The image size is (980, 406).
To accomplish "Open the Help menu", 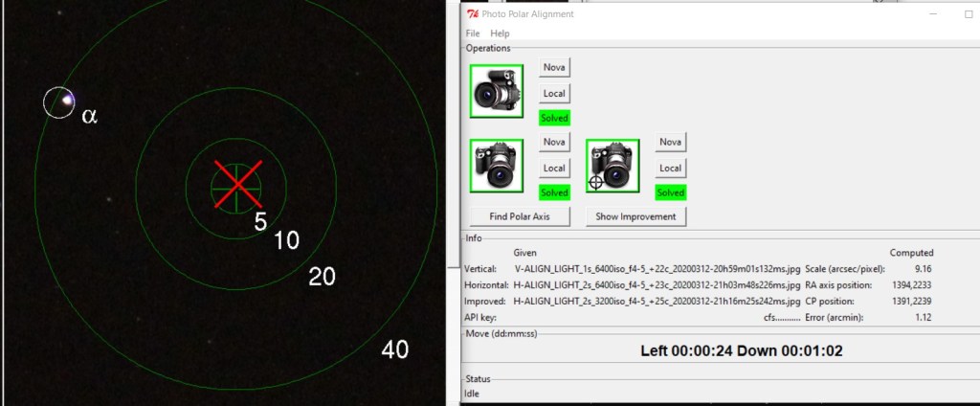I will [500, 34].
